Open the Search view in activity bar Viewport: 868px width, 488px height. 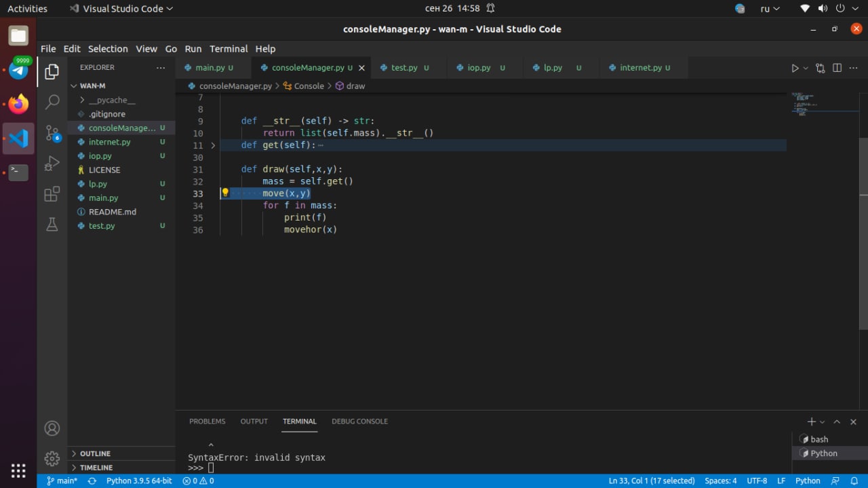(x=52, y=102)
